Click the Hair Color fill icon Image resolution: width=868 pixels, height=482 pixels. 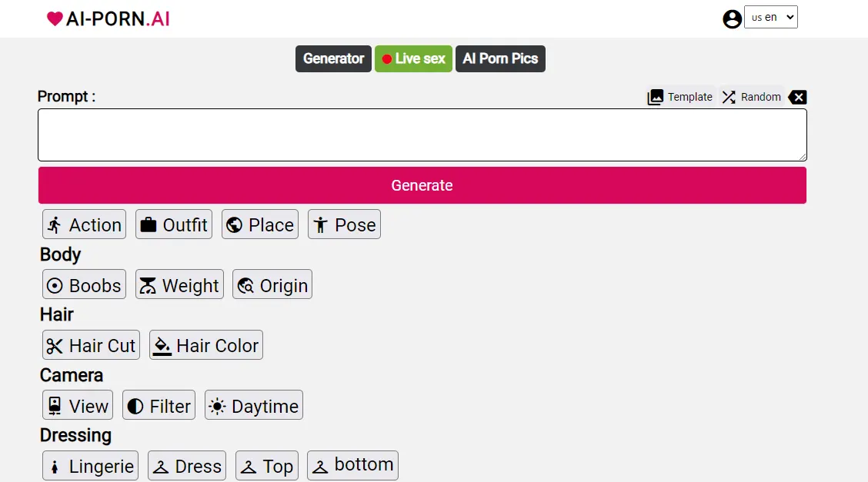tap(162, 346)
